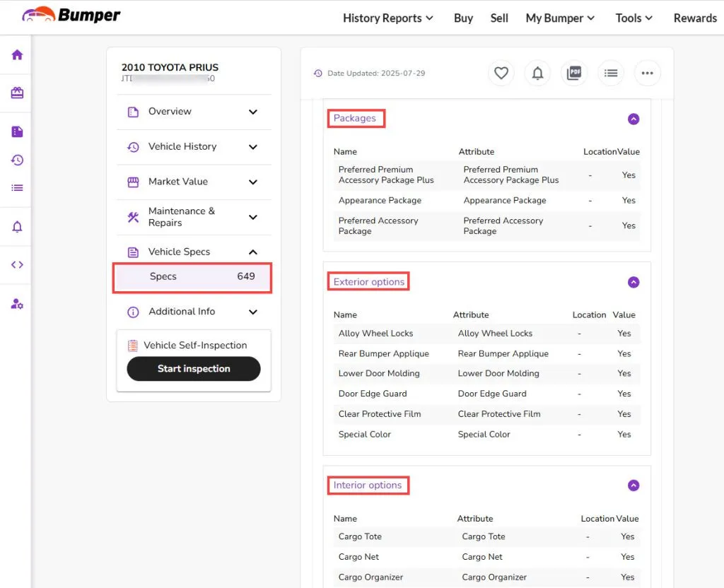The height and width of the screenshot is (588, 724).
Task: Open the report document icon in sidebar
Action: click(17, 131)
